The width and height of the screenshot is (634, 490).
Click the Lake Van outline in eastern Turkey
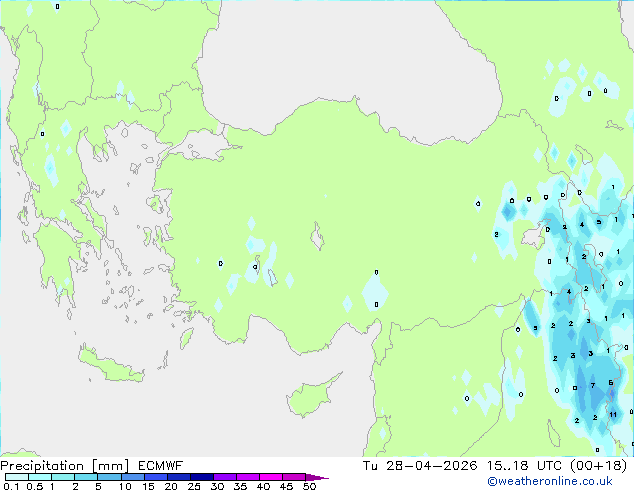pyautogui.click(x=536, y=234)
